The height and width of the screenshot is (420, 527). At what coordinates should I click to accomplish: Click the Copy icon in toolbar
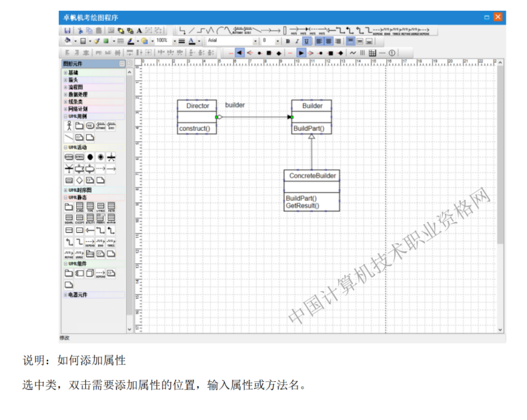pyautogui.click(x=89, y=31)
